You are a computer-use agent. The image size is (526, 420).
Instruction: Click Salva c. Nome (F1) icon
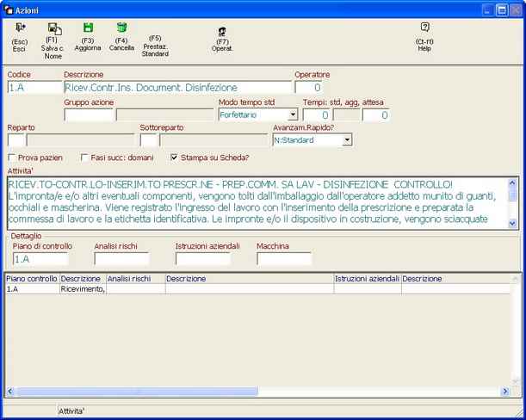[x=54, y=29]
